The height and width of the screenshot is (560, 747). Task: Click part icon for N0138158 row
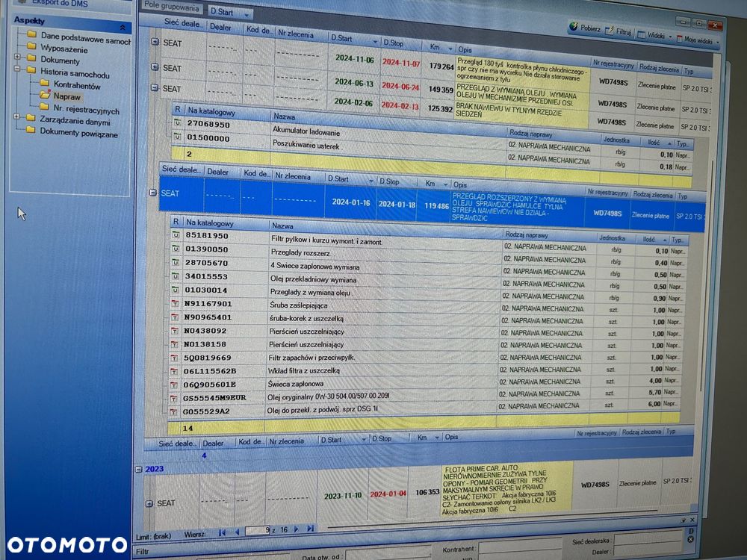pyautogui.click(x=174, y=344)
